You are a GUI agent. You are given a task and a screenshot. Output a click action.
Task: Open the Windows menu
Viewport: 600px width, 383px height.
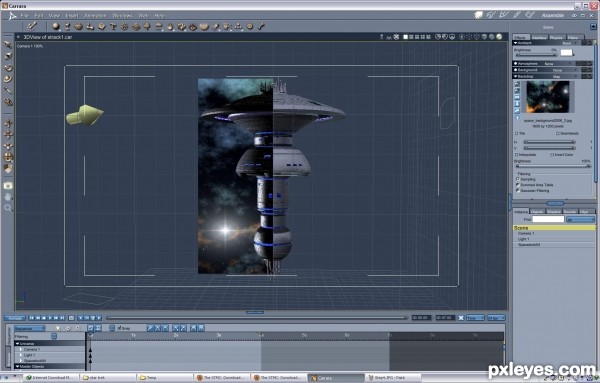122,16
